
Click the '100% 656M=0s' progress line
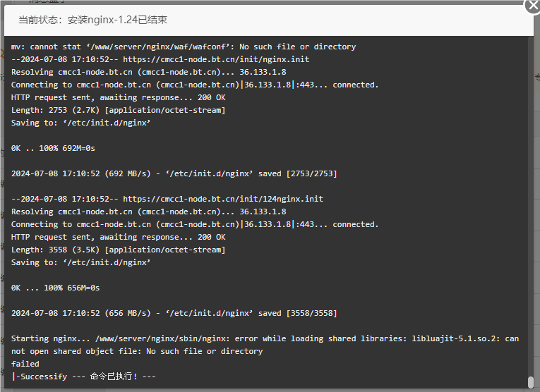coord(56,288)
